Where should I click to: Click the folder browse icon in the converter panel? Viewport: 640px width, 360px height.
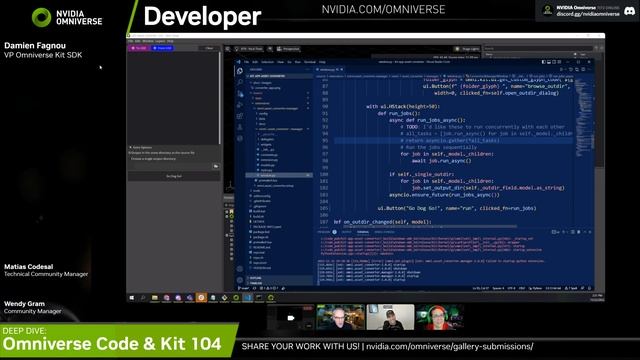[x=216, y=167]
